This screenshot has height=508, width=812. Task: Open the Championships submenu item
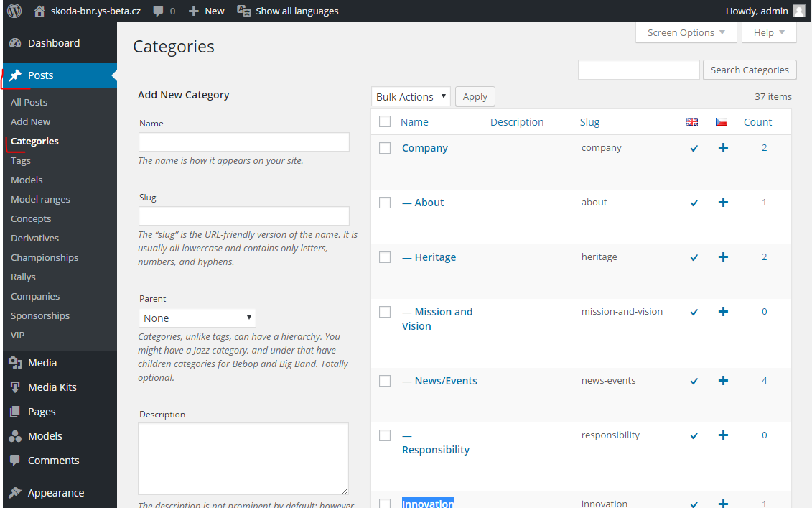pyautogui.click(x=45, y=257)
